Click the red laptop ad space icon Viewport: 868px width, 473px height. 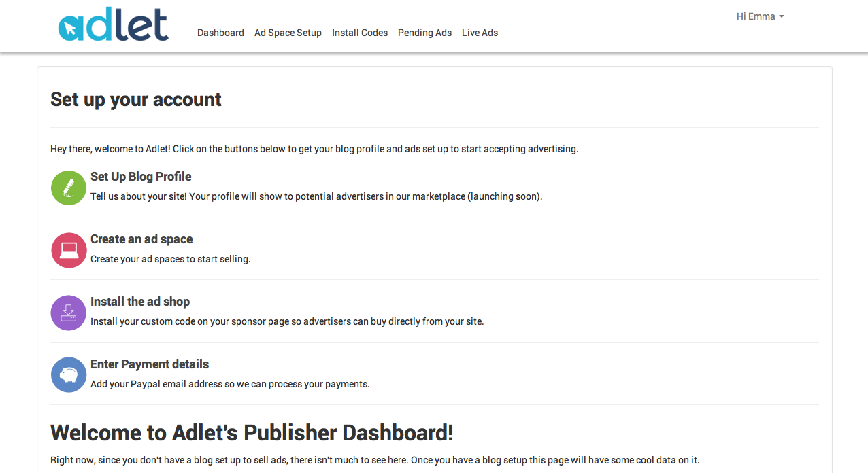(69, 250)
